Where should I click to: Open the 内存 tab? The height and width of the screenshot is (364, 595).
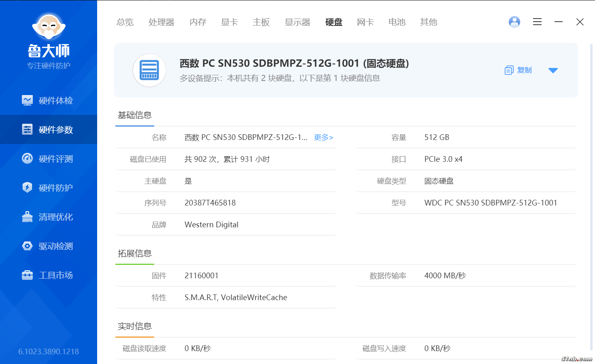(x=198, y=22)
